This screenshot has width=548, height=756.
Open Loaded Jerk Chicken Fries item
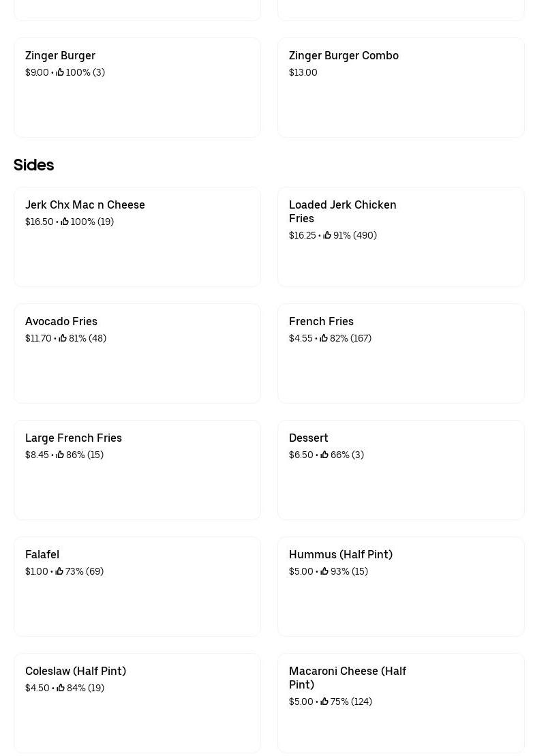point(400,237)
